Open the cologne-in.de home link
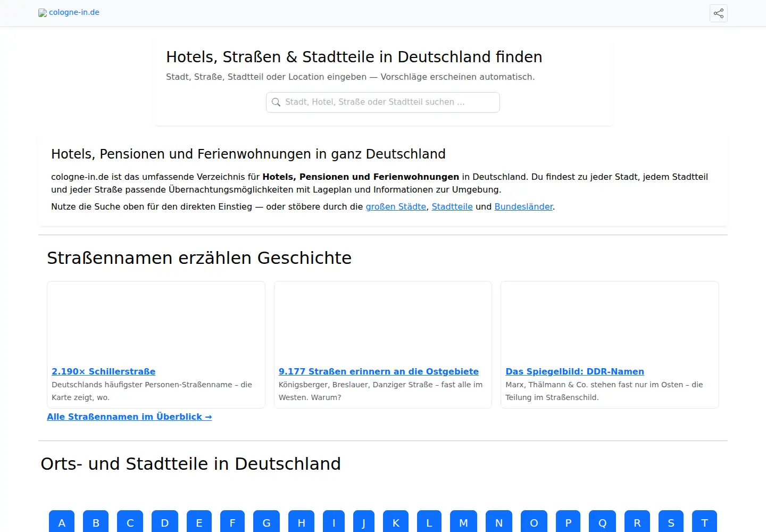This screenshot has height=532, width=766. (x=69, y=12)
